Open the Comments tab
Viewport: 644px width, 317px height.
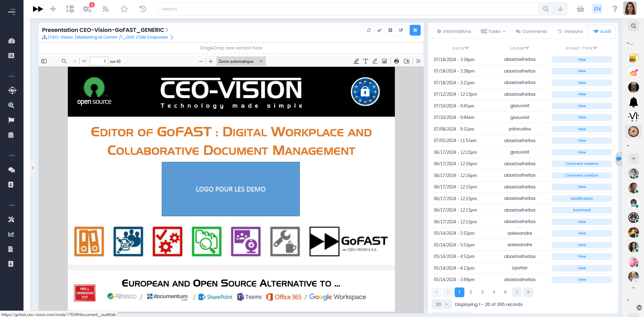point(531,31)
